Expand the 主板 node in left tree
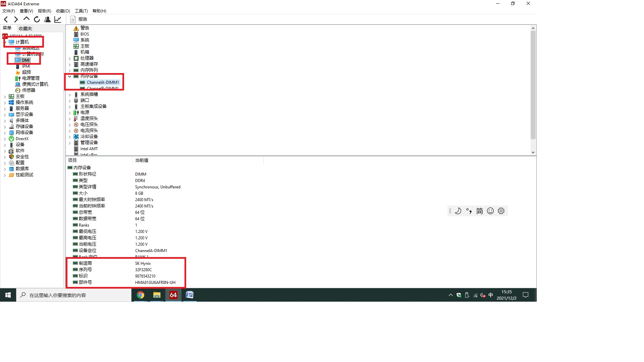Image resolution: width=644 pixels, height=362 pixels. click(x=5, y=97)
